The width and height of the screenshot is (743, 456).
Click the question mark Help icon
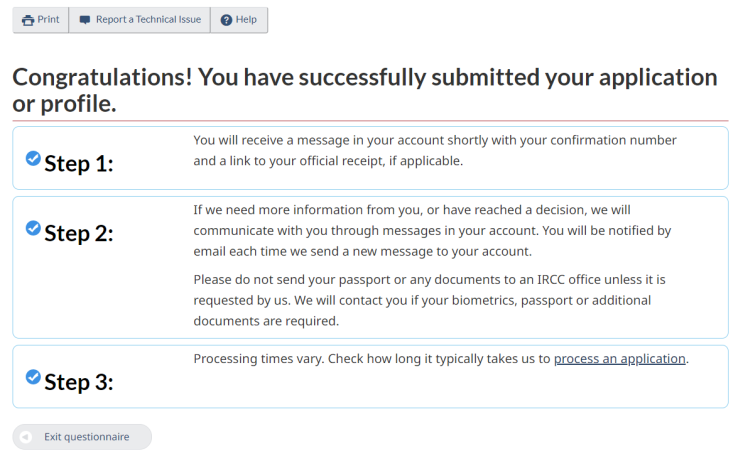pyautogui.click(x=226, y=20)
